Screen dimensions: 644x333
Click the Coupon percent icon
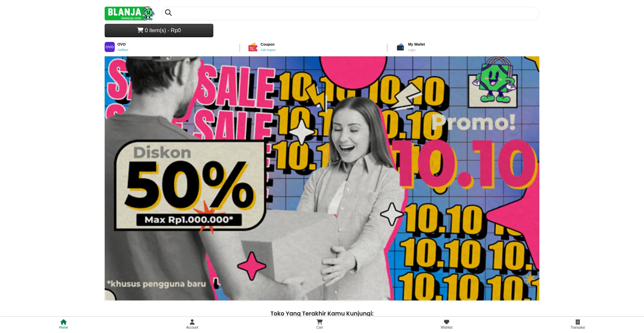[253, 47]
